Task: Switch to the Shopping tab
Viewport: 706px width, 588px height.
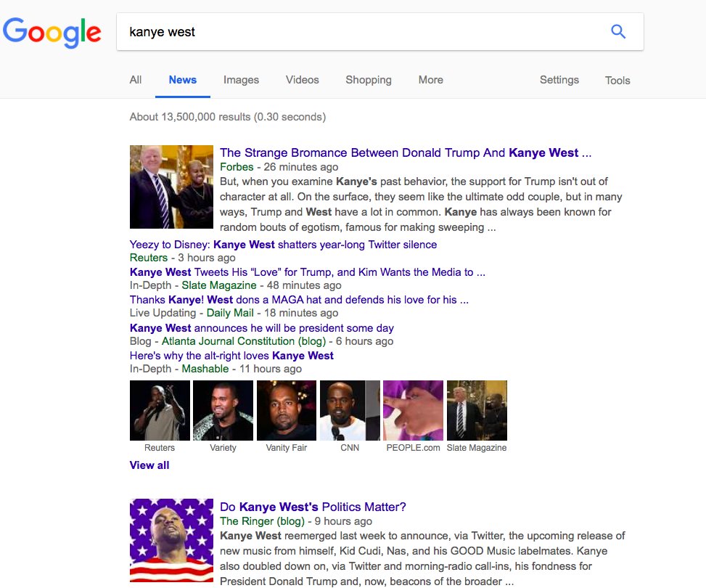Action: (x=369, y=80)
